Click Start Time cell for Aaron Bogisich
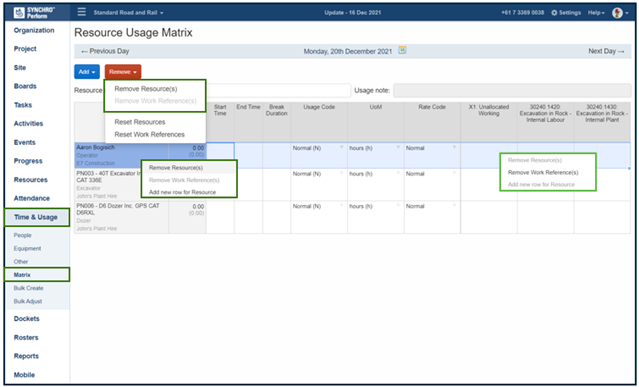 (x=220, y=155)
